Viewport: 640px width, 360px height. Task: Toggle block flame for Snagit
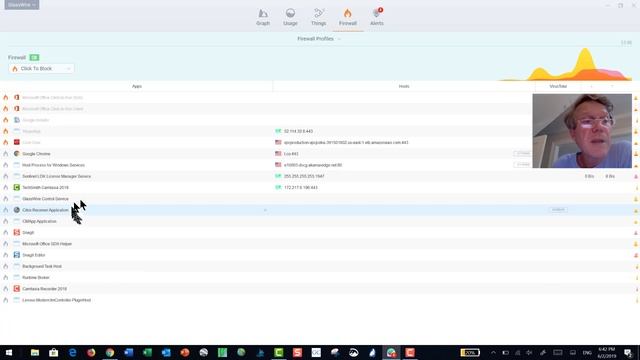pyautogui.click(x=6, y=233)
